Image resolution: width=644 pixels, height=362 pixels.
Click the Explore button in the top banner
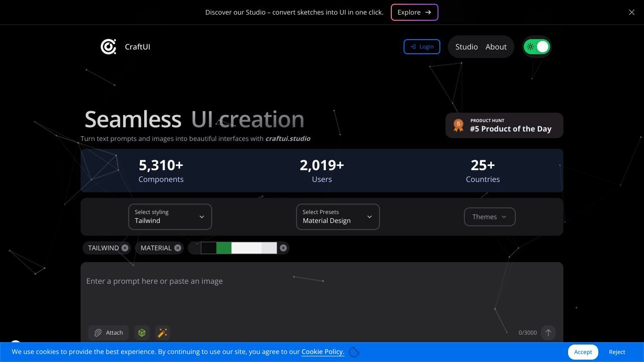point(414,12)
